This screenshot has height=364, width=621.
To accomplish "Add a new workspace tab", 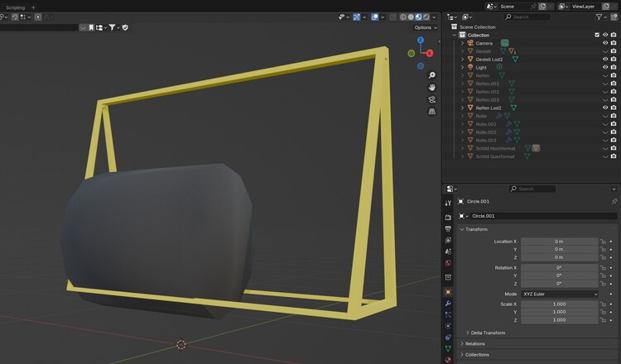I will (33, 7).
